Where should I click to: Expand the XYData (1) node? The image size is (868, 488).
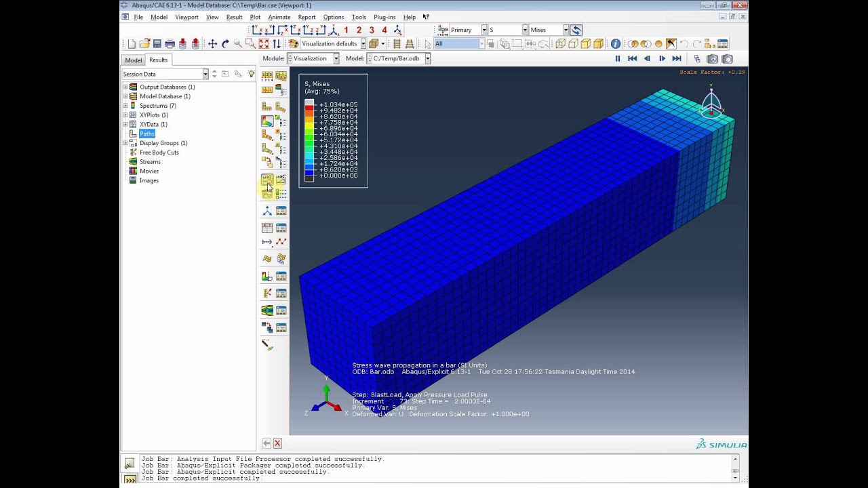point(125,124)
